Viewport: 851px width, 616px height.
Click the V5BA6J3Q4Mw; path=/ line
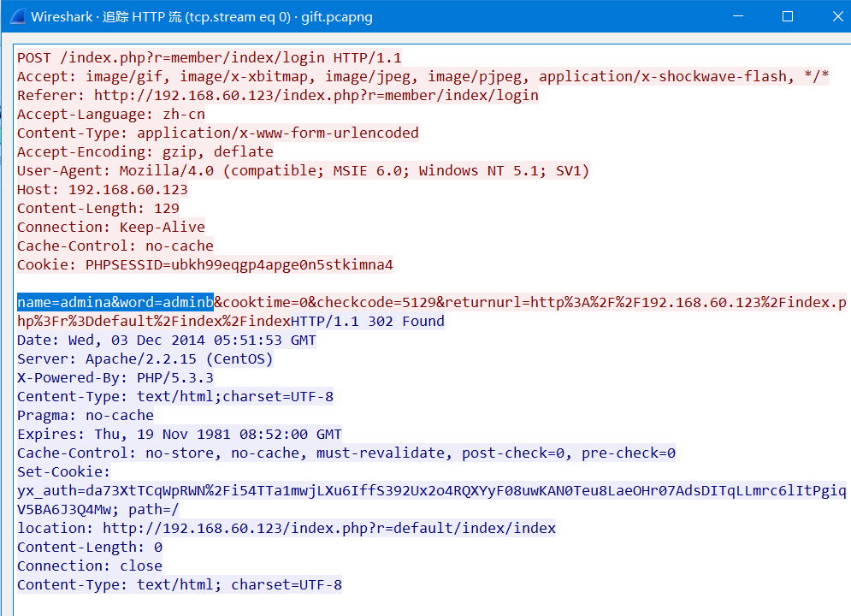[x=98, y=510]
